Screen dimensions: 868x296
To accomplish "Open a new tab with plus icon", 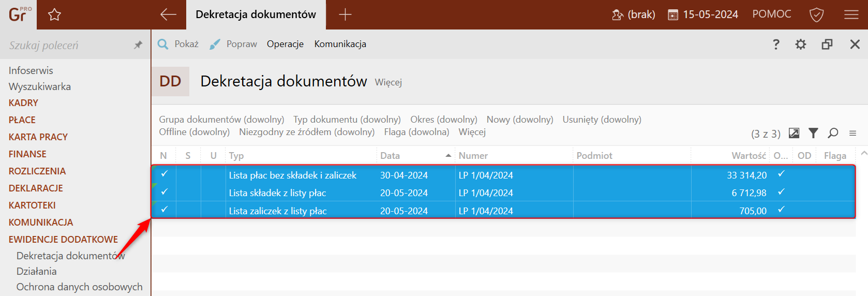I will click(x=345, y=14).
